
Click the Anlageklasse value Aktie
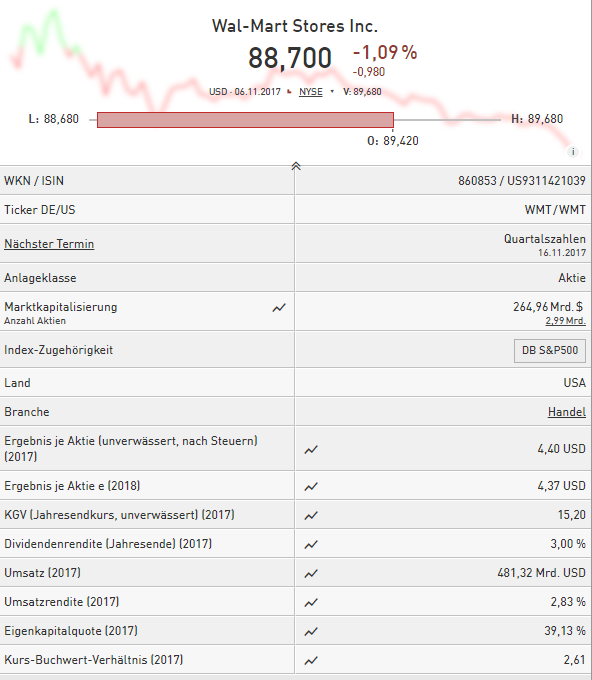pos(572,278)
